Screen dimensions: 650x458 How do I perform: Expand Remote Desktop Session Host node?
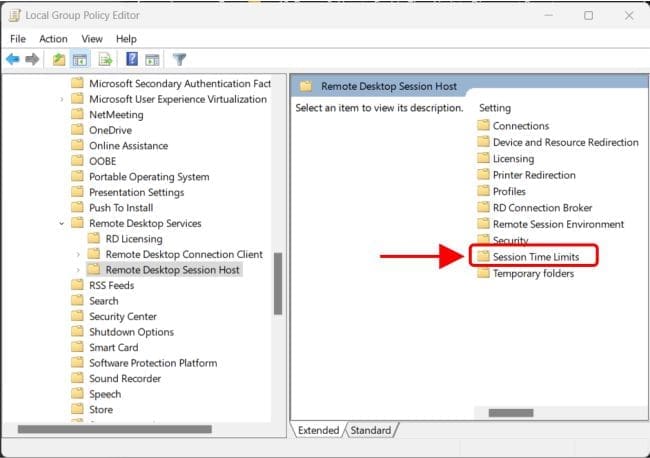pos(78,270)
